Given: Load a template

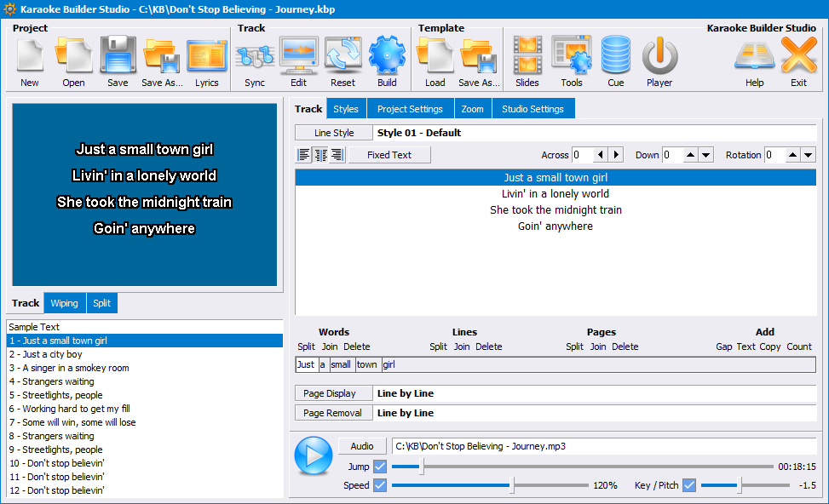Looking at the screenshot, I should (x=435, y=62).
